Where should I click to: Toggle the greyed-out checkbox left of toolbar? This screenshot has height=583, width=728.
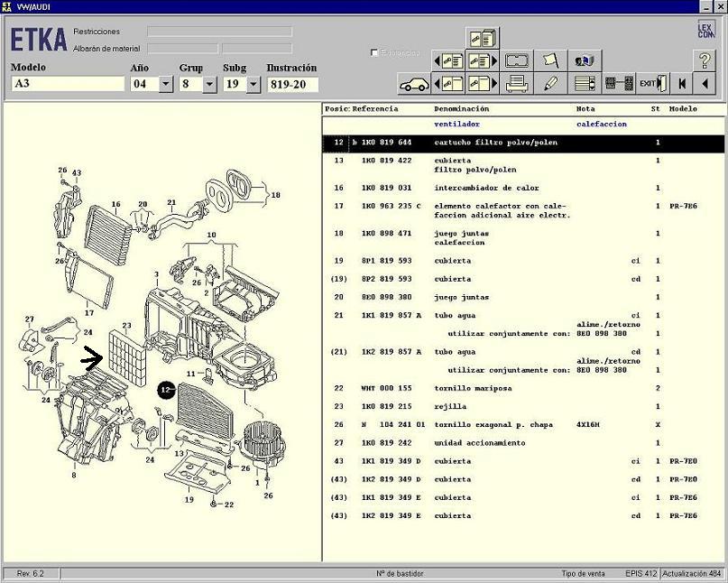click(374, 52)
